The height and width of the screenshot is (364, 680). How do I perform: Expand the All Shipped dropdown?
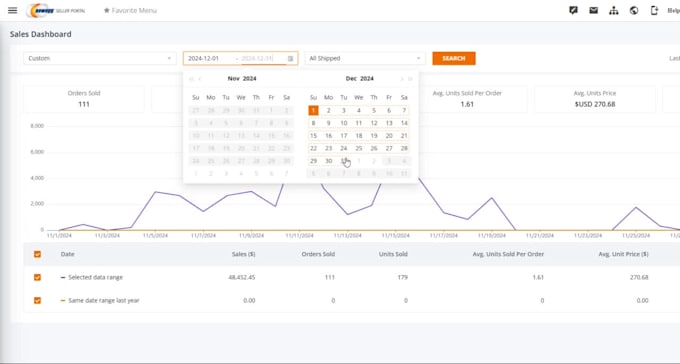365,58
